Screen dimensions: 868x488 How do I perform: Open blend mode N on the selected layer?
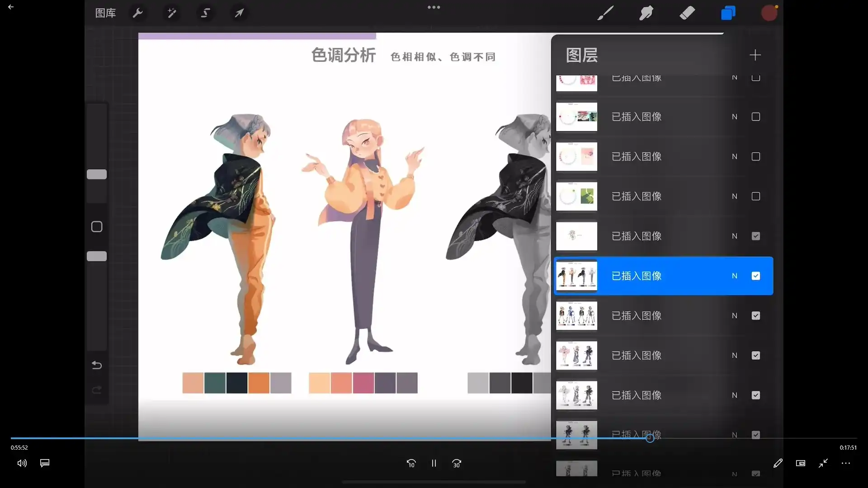[735, 276]
